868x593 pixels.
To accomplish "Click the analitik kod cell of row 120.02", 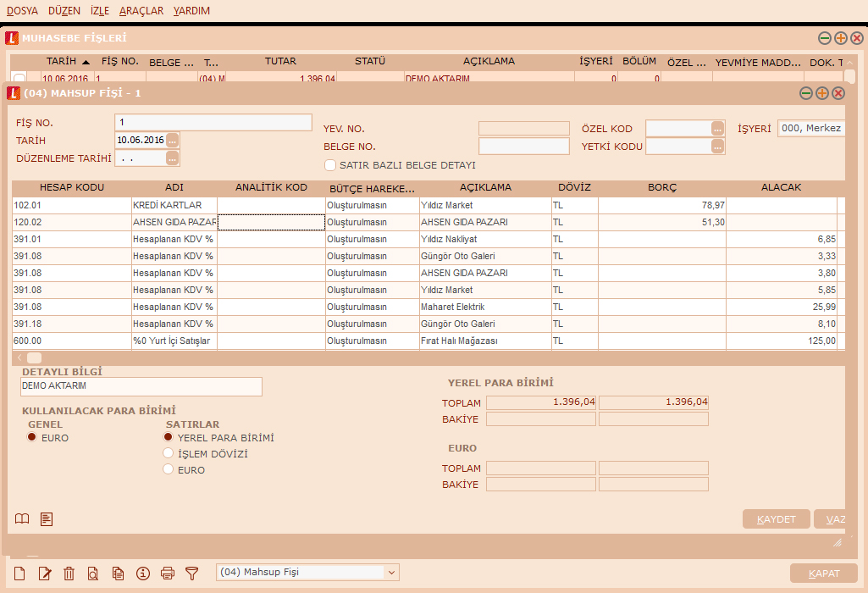I will click(x=271, y=222).
